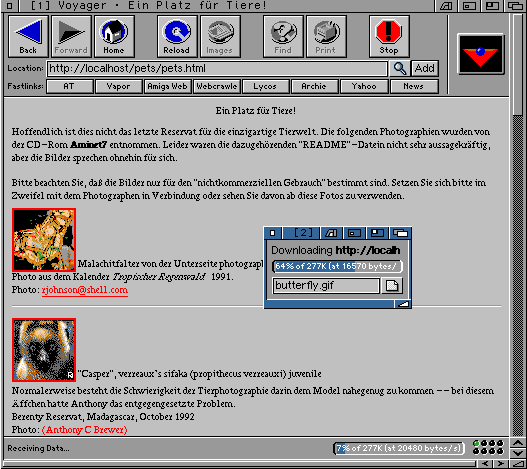Select the Lycos fastlink
This screenshot has width=527, height=469.
point(265,86)
